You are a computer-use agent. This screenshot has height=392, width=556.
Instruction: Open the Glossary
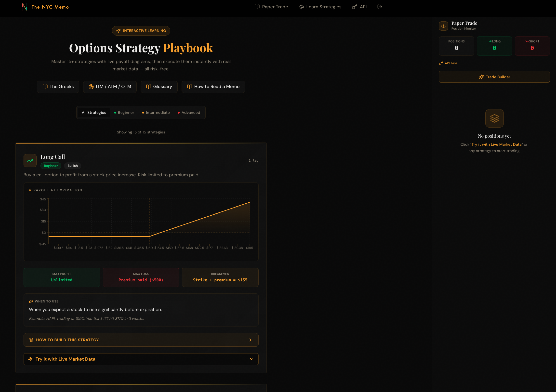(x=159, y=87)
